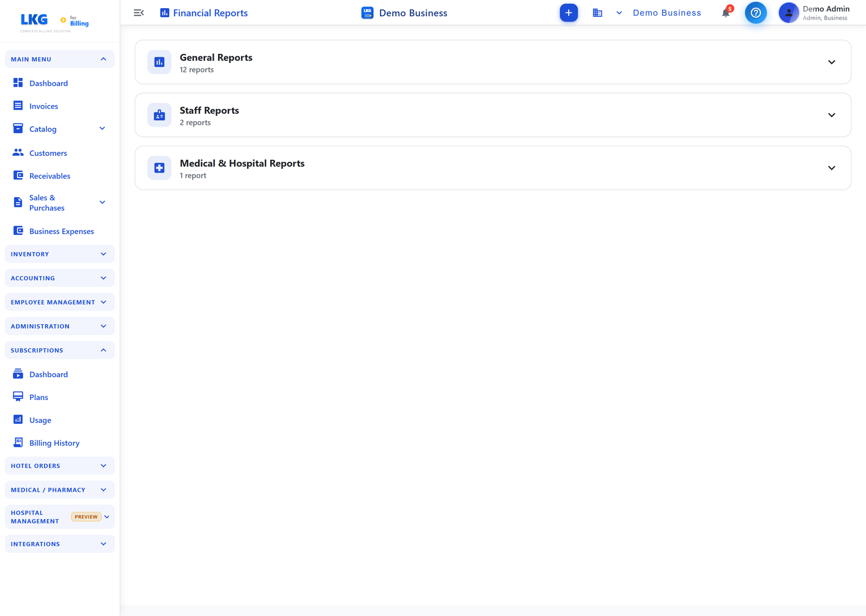Viewport: 866px width, 616px height.
Task: Click the Demo Admin avatar icon
Action: click(789, 12)
